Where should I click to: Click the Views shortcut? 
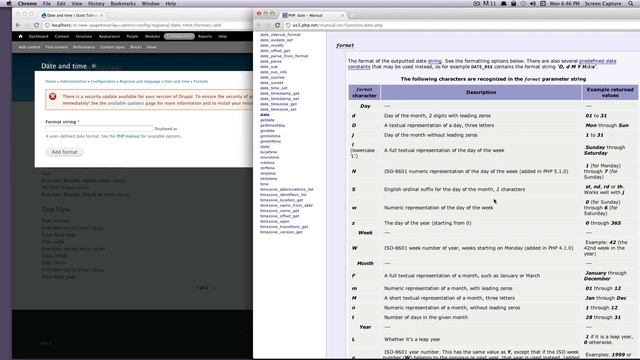tap(152, 47)
